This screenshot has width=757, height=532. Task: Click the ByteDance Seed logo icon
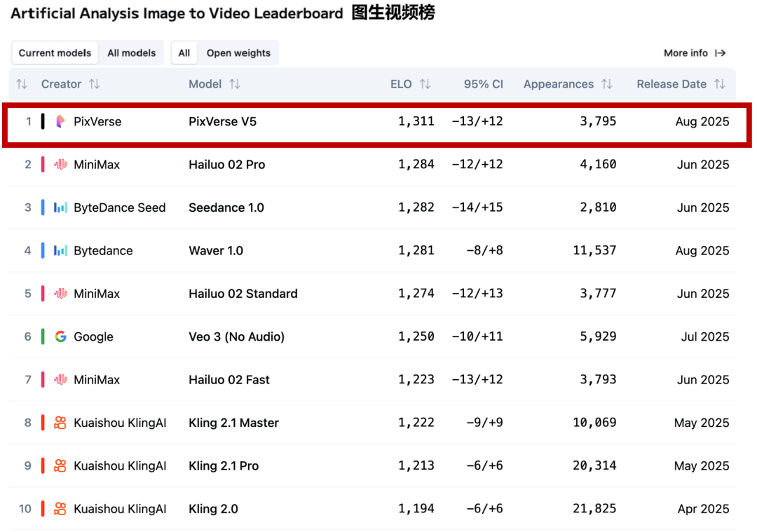pyautogui.click(x=60, y=207)
